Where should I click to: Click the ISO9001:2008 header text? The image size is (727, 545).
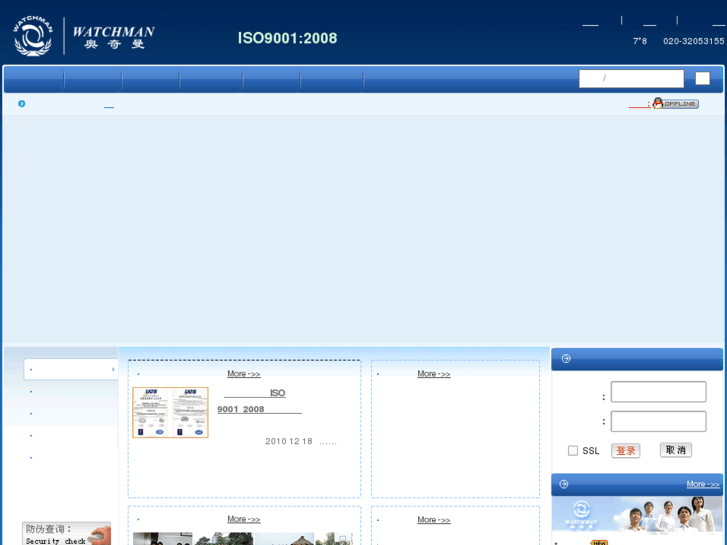(x=287, y=38)
